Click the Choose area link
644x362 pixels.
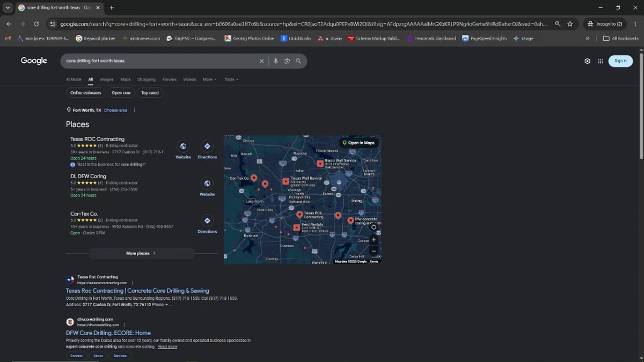(115, 110)
